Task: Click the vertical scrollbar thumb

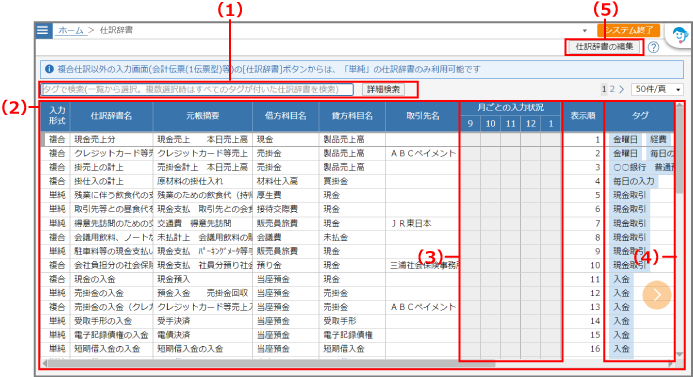Action: pyautogui.click(x=680, y=150)
